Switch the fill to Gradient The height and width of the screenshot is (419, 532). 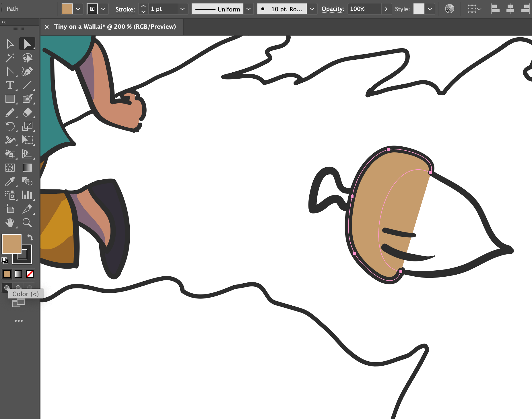[x=18, y=274]
